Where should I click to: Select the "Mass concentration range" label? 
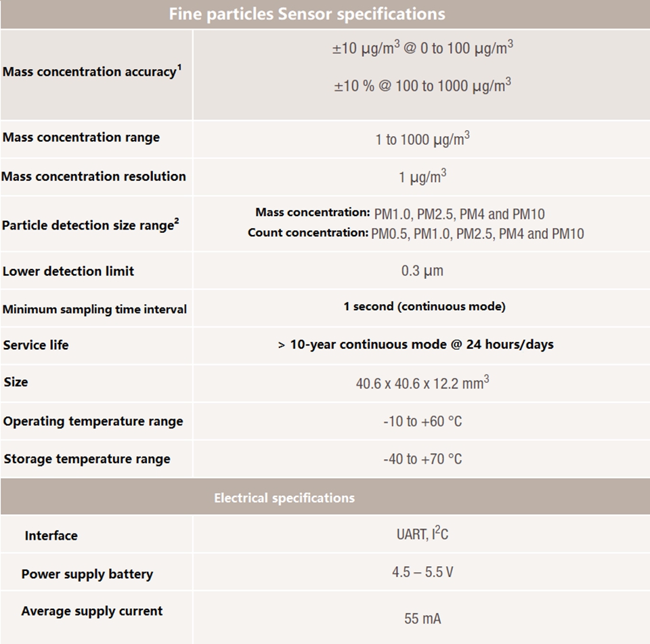click(x=81, y=137)
